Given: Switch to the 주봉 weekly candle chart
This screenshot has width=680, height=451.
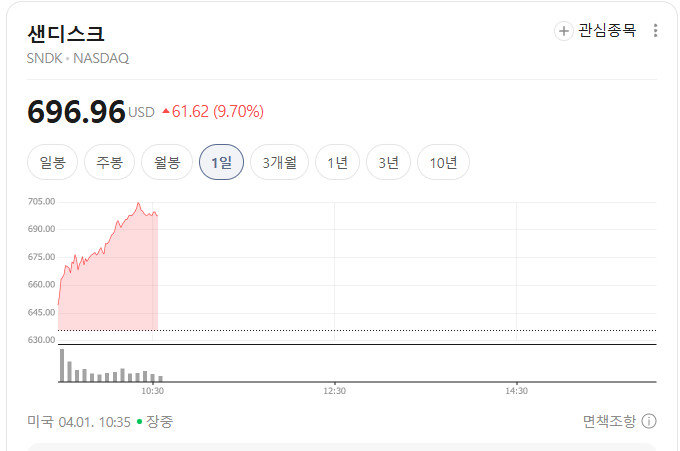Looking at the screenshot, I should (109, 162).
